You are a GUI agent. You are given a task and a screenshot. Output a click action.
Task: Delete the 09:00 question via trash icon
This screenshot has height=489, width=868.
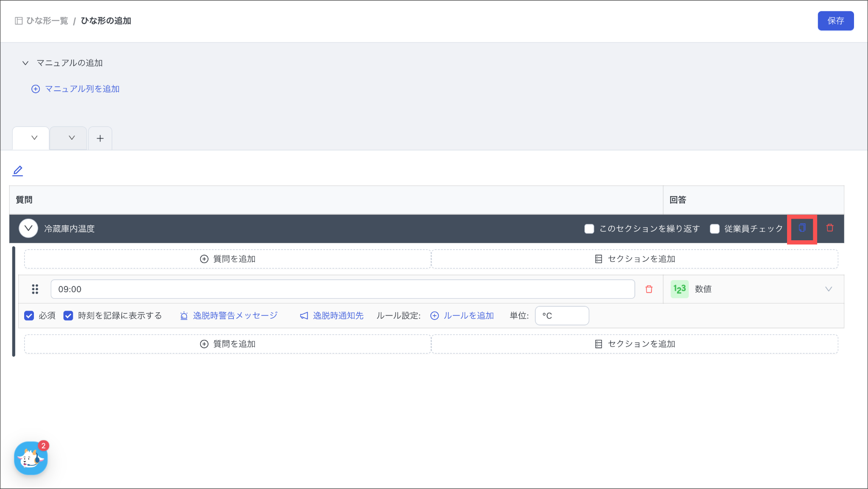click(649, 289)
